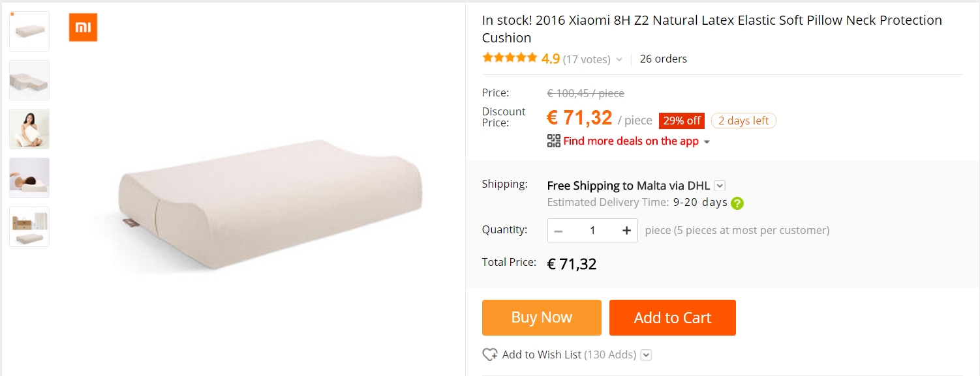Click the five-star rating icons
The image size is (980, 376).
point(510,58)
